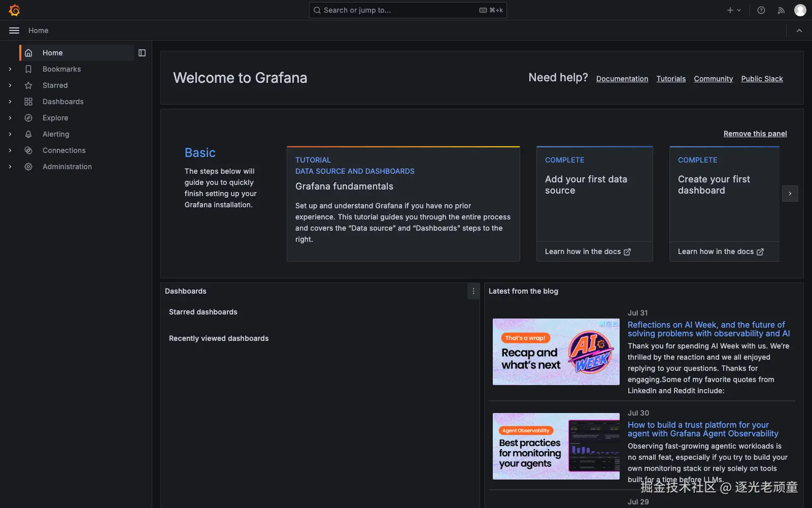Click the Grafana logo in the top bar
Viewport: 812px width, 508px height.
(x=14, y=10)
